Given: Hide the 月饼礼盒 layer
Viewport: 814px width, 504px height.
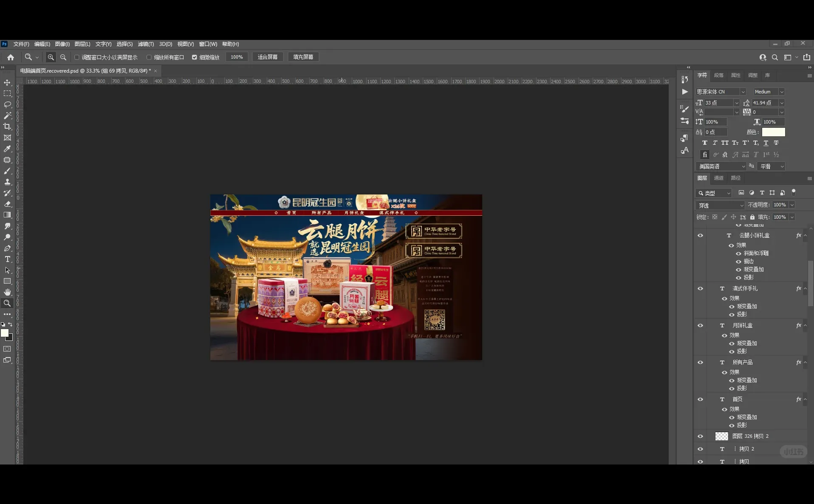Looking at the screenshot, I should 700,326.
